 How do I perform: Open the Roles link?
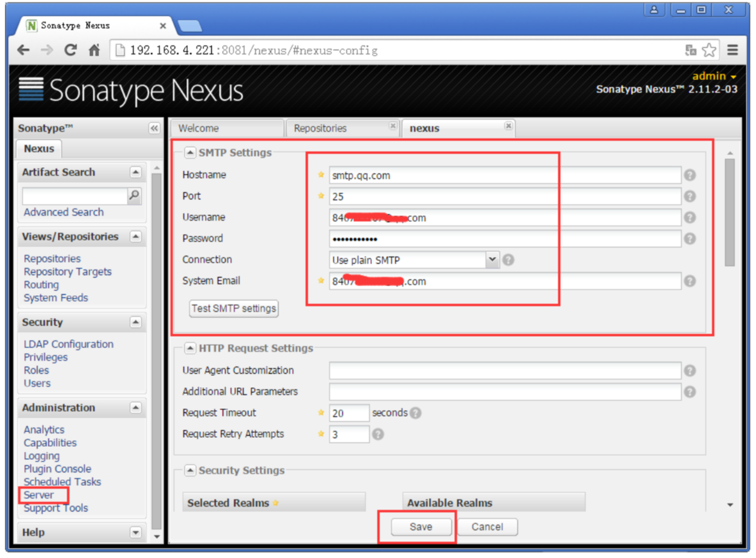(37, 370)
